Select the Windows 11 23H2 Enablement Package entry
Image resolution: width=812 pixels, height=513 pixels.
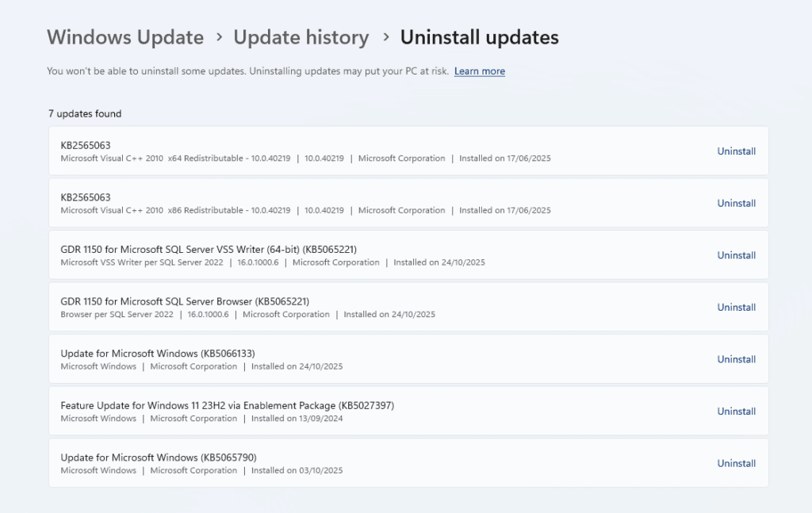coord(227,405)
